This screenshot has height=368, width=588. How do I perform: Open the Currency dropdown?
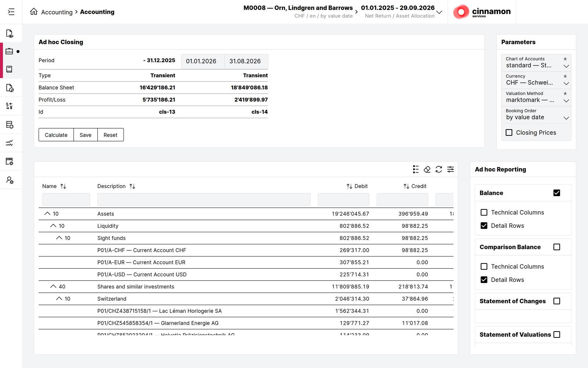coord(536,80)
